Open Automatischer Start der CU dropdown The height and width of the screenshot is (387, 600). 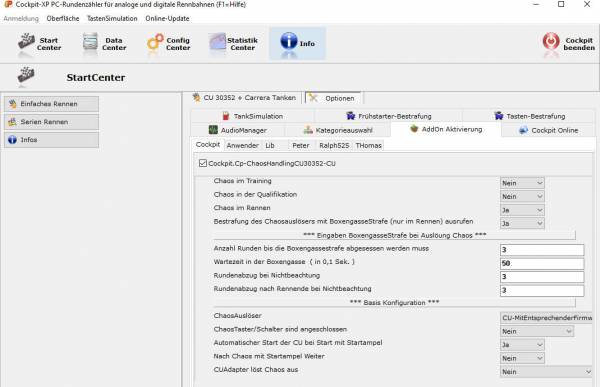coord(522,345)
